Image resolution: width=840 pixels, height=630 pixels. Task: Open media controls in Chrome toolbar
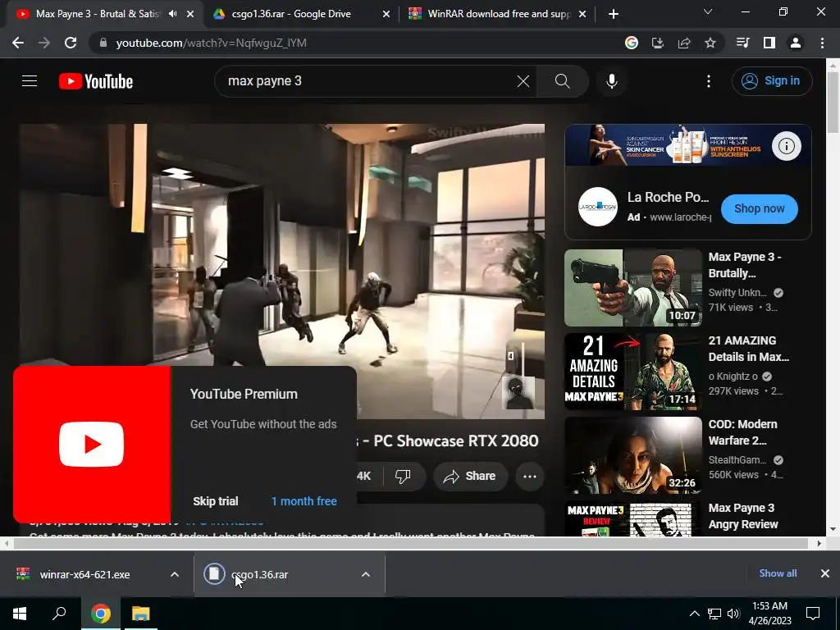pos(743,43)
